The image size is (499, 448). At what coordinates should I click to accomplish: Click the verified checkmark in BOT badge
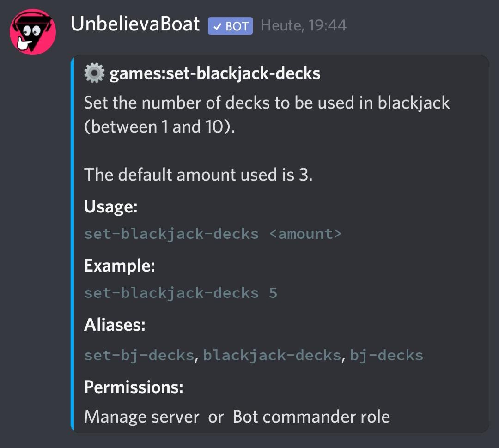[217, 26]
